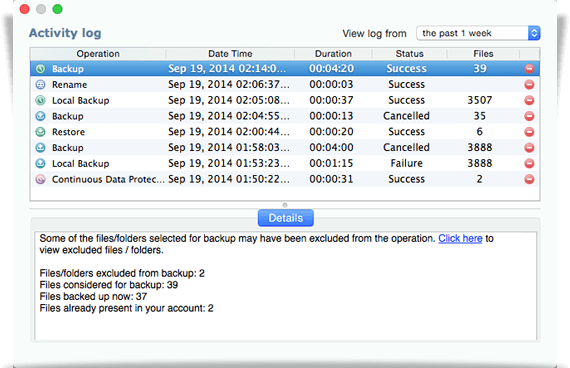Click the Files column header

(x=483, y=54)
